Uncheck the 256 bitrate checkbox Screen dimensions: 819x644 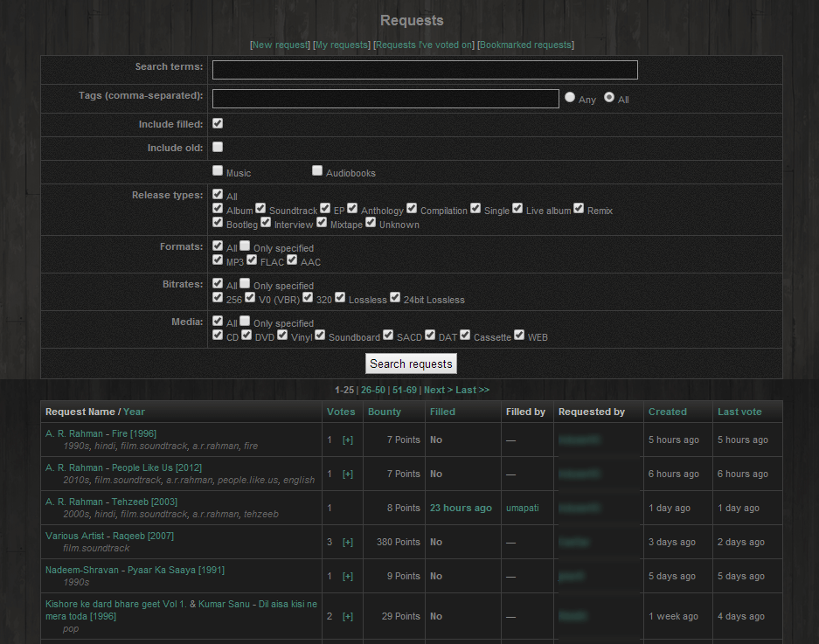218,297
